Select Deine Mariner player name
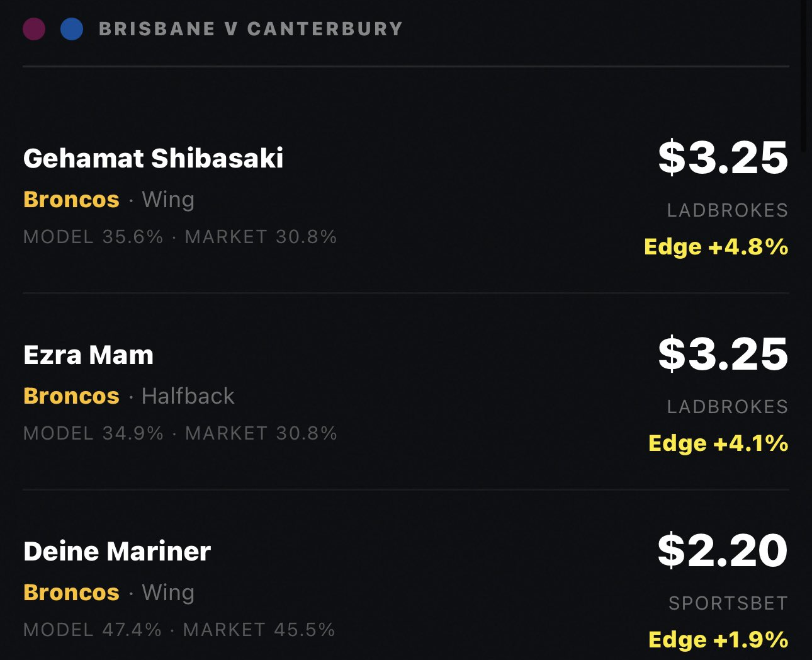The image size is (812, 660). point(117,551)
